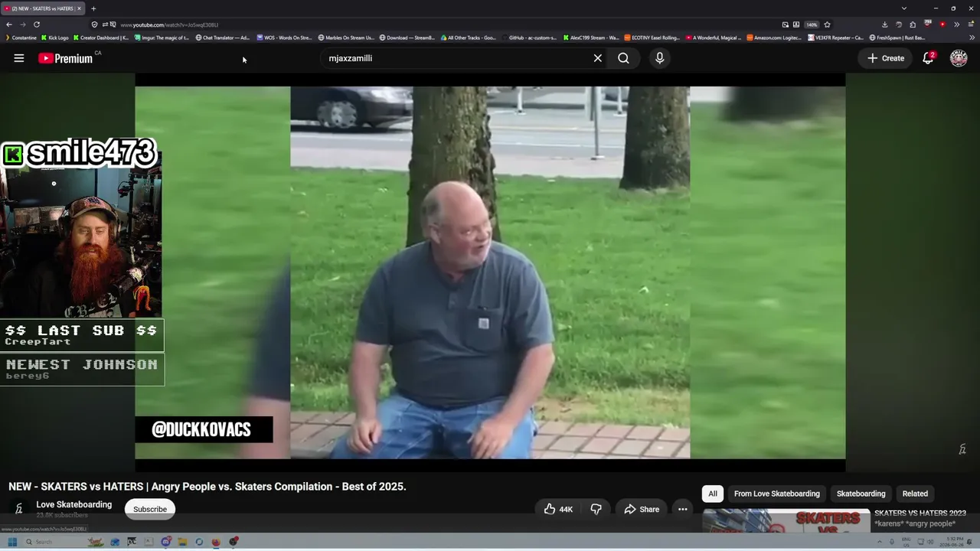The width and height of the screenshot is (980, 551).
Task: Show more toolbar extensions chevrons
Action: tap(956, 24)
